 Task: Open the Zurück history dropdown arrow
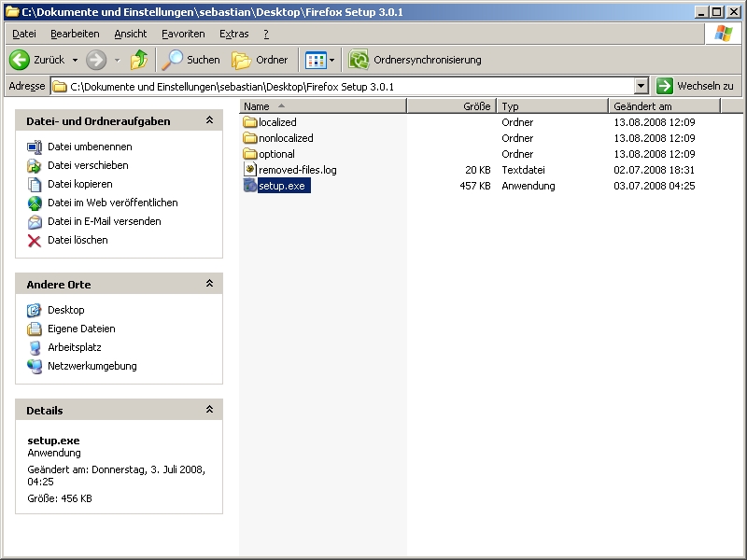tap(75, 60)
